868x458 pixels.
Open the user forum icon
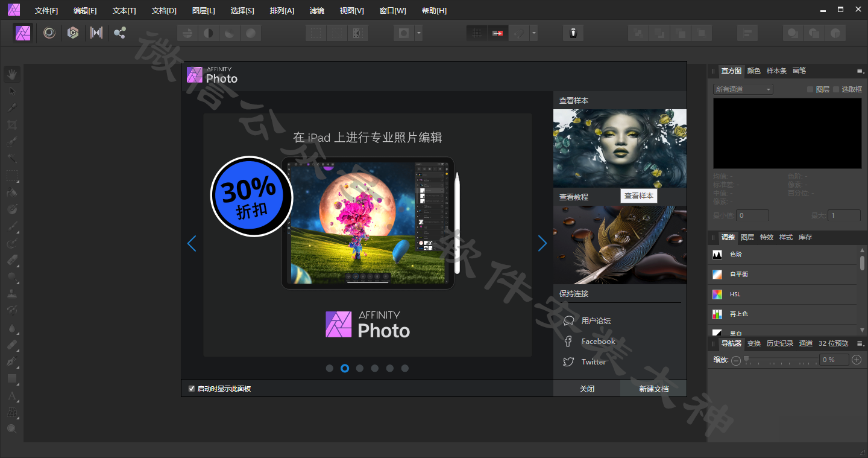click(568, 321)
